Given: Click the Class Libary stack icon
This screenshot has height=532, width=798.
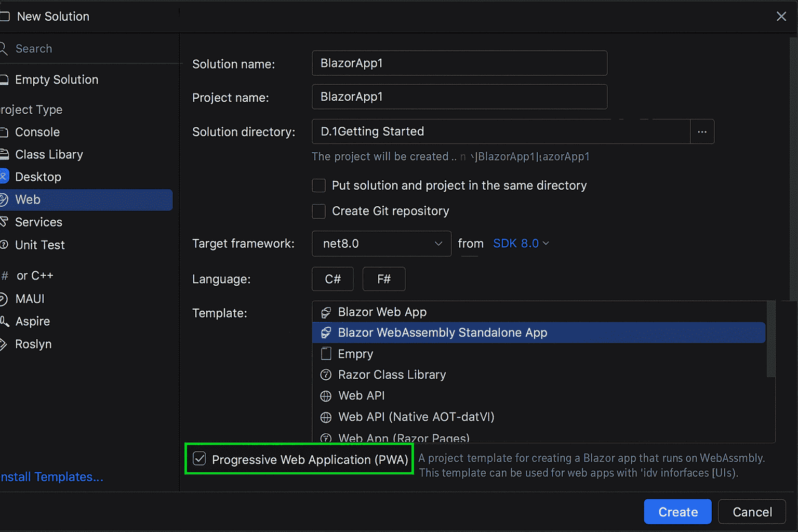Looking at the screenshot, I should 4,155.
